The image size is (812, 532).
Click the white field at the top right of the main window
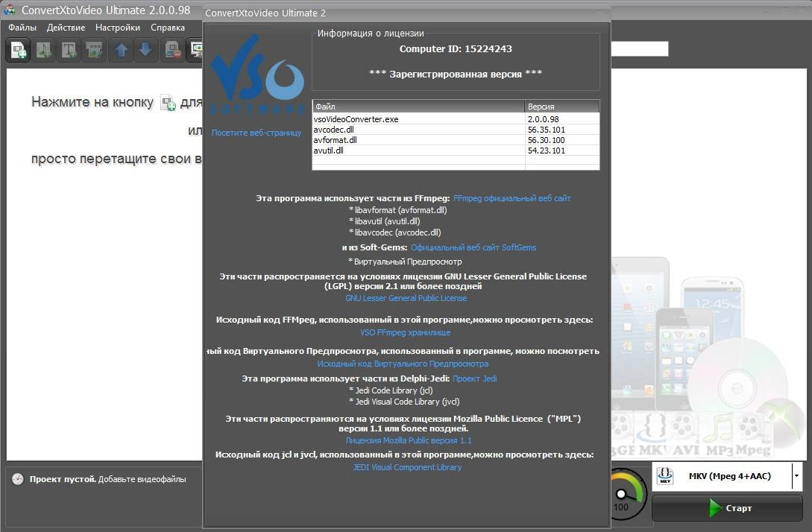point(640,48)
